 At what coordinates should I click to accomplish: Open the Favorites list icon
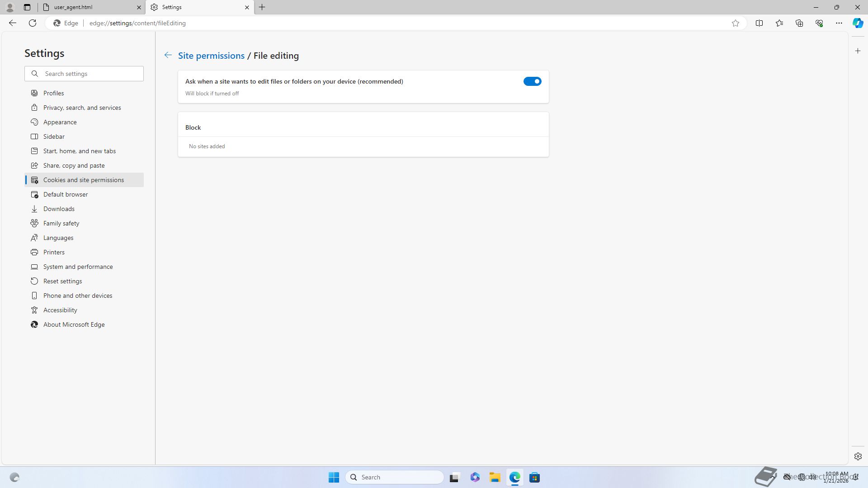click(779, 23)
